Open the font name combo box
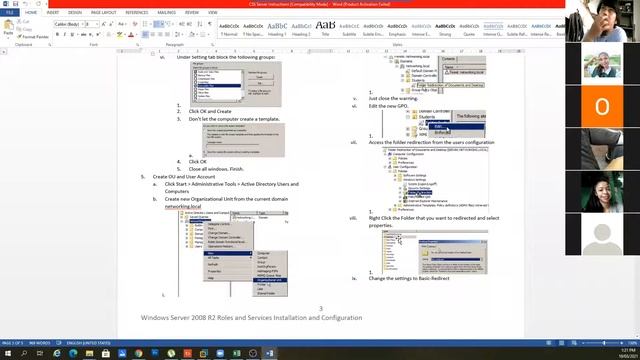 coord(69,24)
